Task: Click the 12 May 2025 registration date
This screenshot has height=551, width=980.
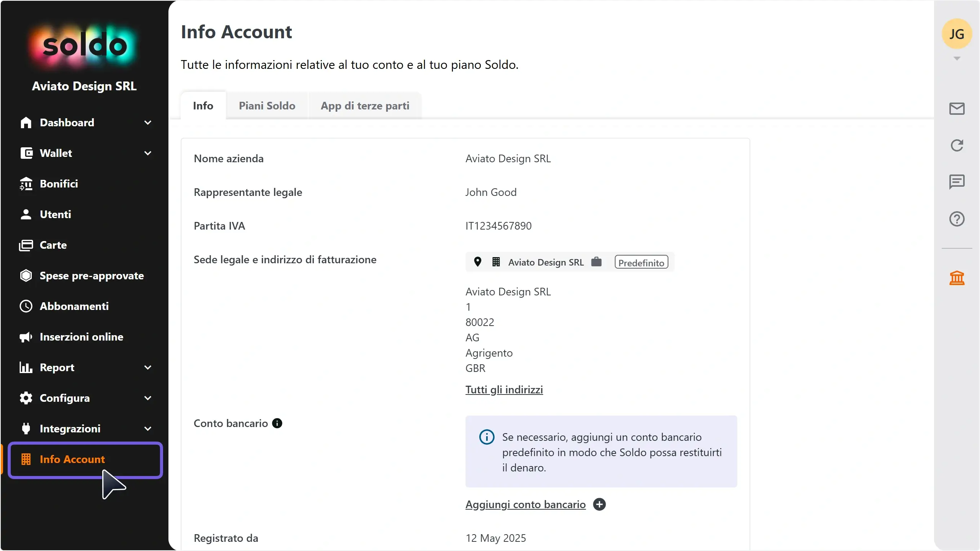Action: pos(496,538)
